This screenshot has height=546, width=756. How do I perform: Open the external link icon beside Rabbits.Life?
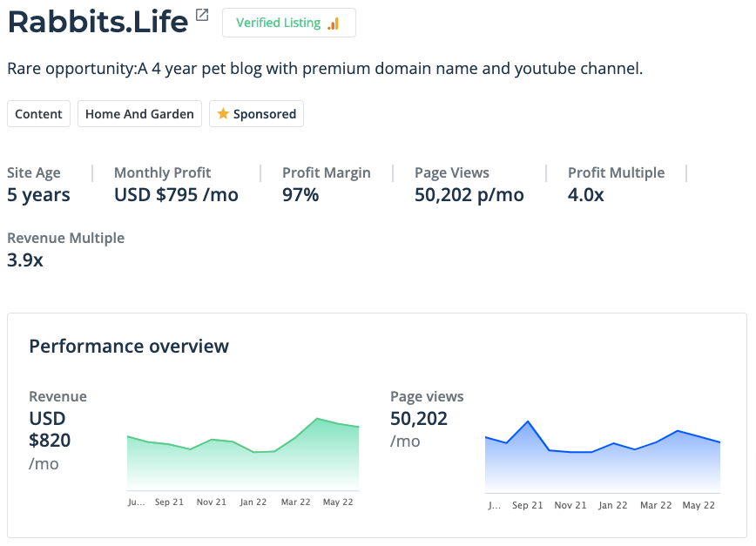pyautogui.click(x=202, y=15)
